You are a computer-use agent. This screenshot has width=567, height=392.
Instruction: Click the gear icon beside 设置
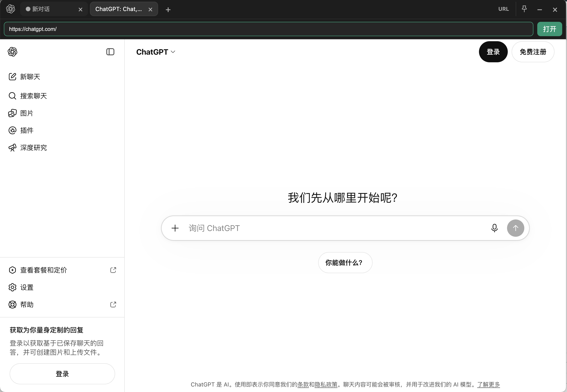(12, 287)
